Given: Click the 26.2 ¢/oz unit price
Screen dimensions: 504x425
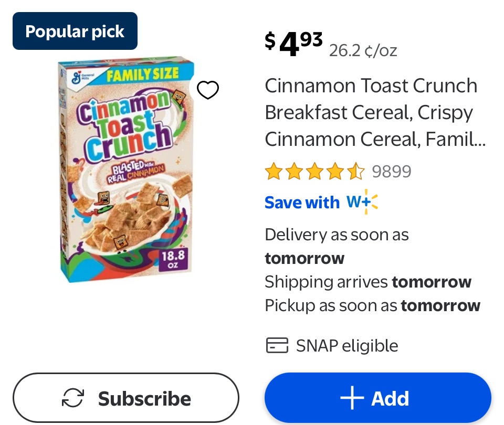Looking at the screenshot, I should (x=363, y=50).
